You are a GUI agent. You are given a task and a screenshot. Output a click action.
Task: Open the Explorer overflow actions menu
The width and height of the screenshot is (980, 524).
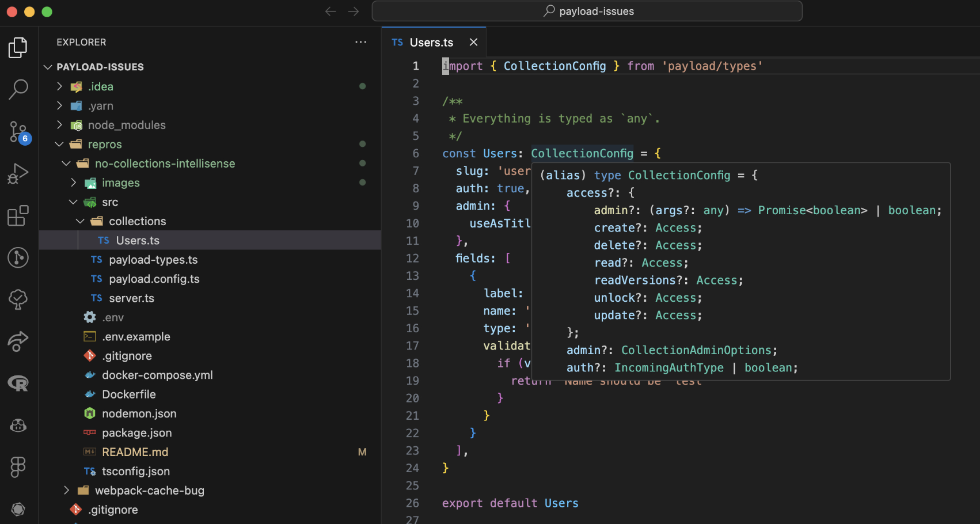(361, 41)
